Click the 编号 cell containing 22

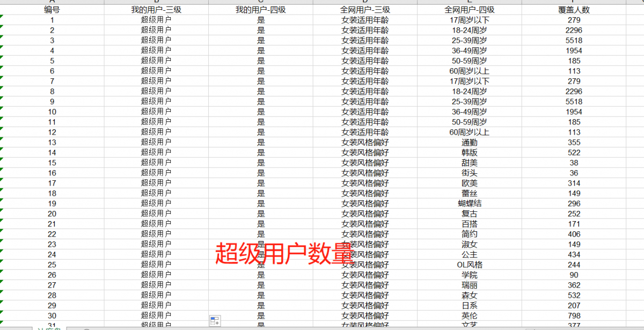pos(52,234)
